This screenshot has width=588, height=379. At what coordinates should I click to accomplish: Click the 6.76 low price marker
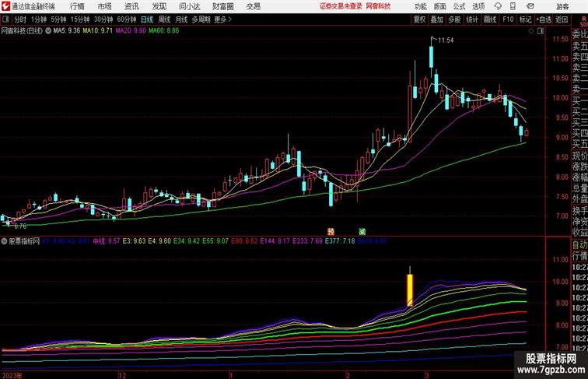pyautogui.click(x=20, y=226)
